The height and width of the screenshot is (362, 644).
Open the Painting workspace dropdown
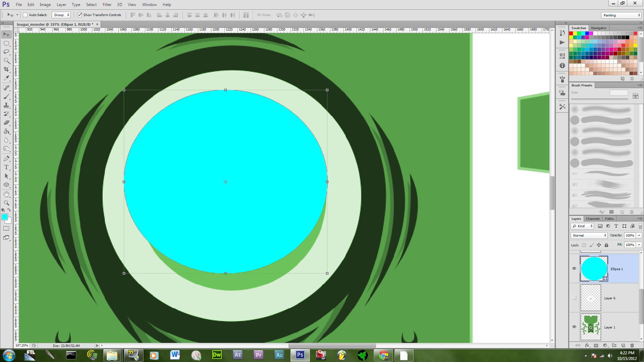(x=621, y=15)
